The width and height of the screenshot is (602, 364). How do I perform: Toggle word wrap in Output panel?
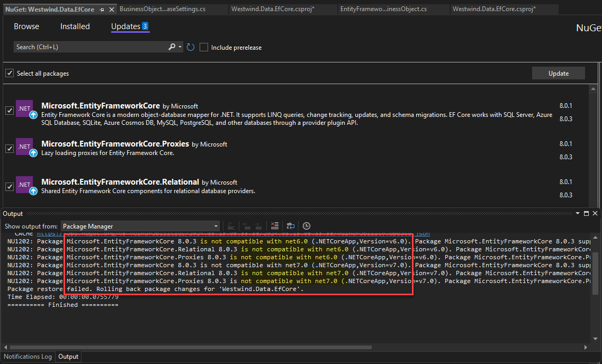[x=291, y=226]
